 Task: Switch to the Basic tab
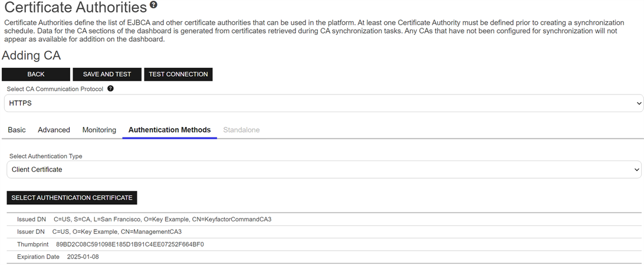point(17,130)
